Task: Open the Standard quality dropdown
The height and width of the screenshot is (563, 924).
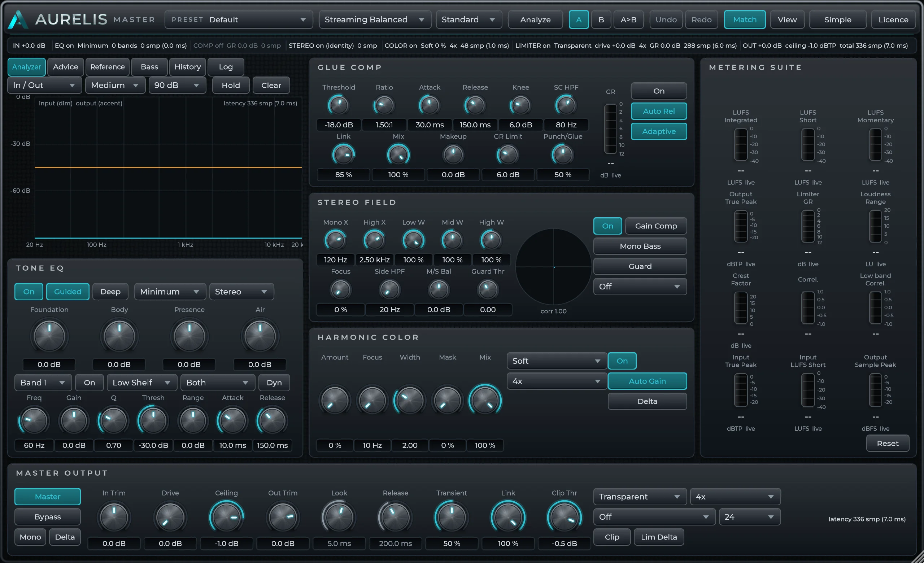Action: (x=468, y=19)
